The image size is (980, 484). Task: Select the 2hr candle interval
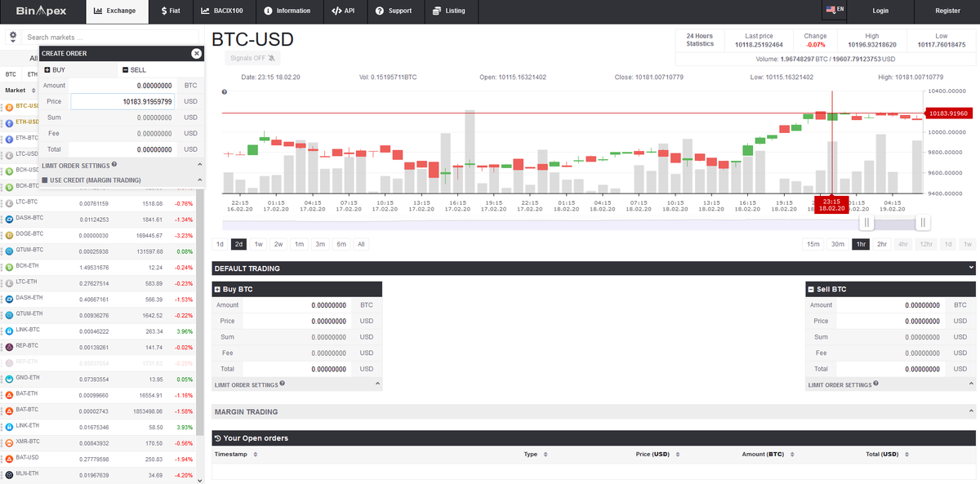[x=882, y=244]
